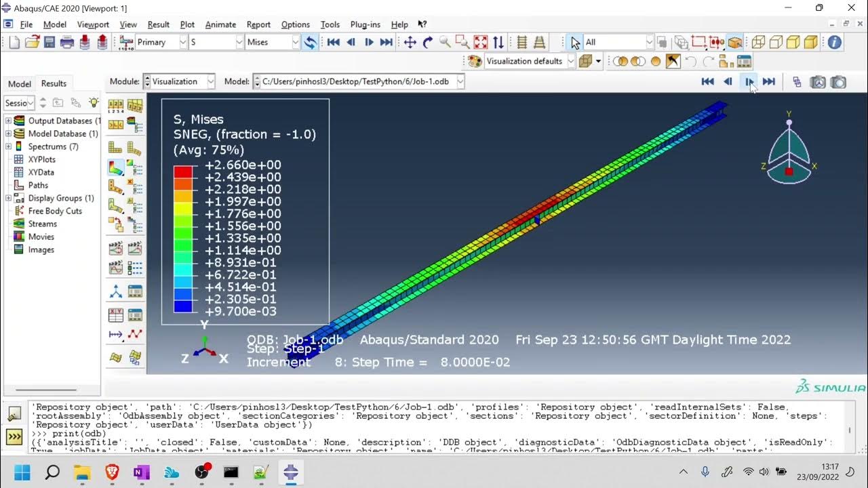Image resolution: width=868 pixels, height=488 pixels.
Task: Click the camera icon in the viewport toolbar
Action: click(839, 82)
